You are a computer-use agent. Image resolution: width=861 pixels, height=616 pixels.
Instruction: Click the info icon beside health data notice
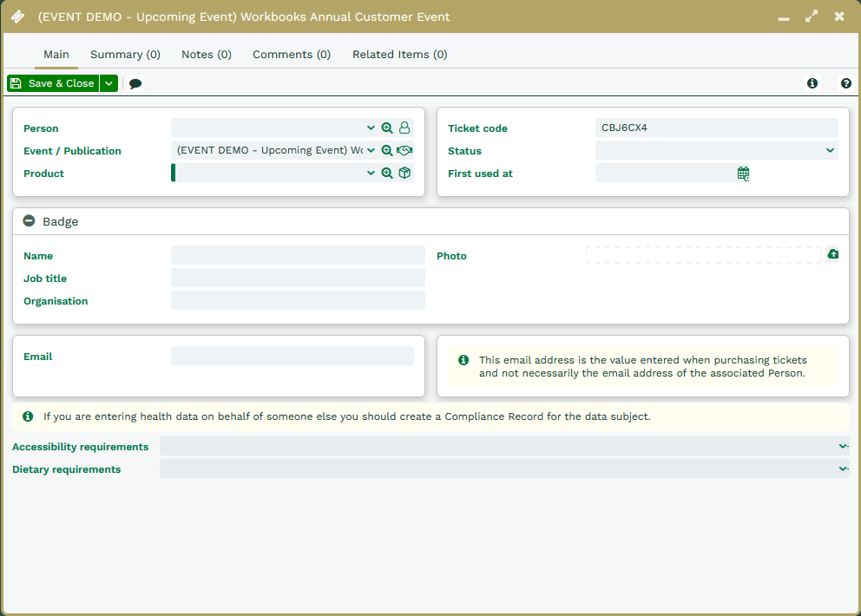[x=28, y=416]
